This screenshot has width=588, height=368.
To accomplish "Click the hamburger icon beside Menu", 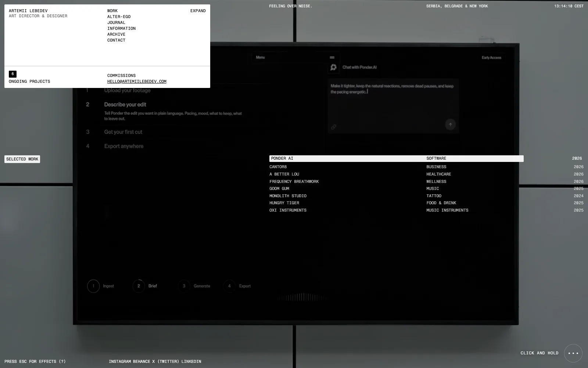I will 332,57.
